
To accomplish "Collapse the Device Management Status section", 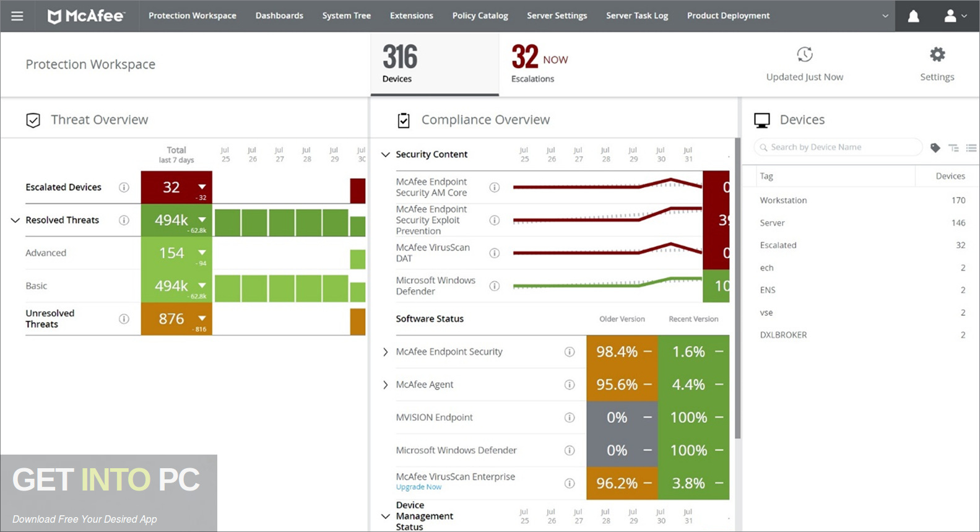I will pos(385,516).
